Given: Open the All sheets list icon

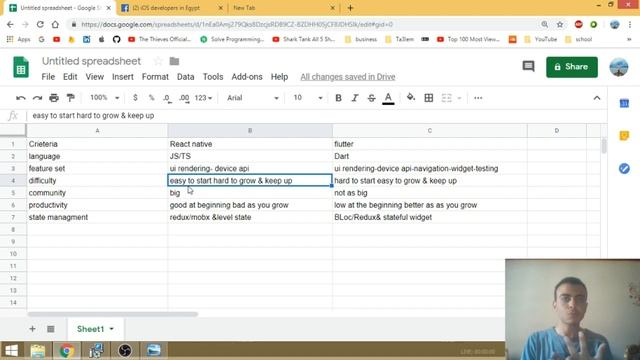Looking at the screenshot, I should coord(51,329).
